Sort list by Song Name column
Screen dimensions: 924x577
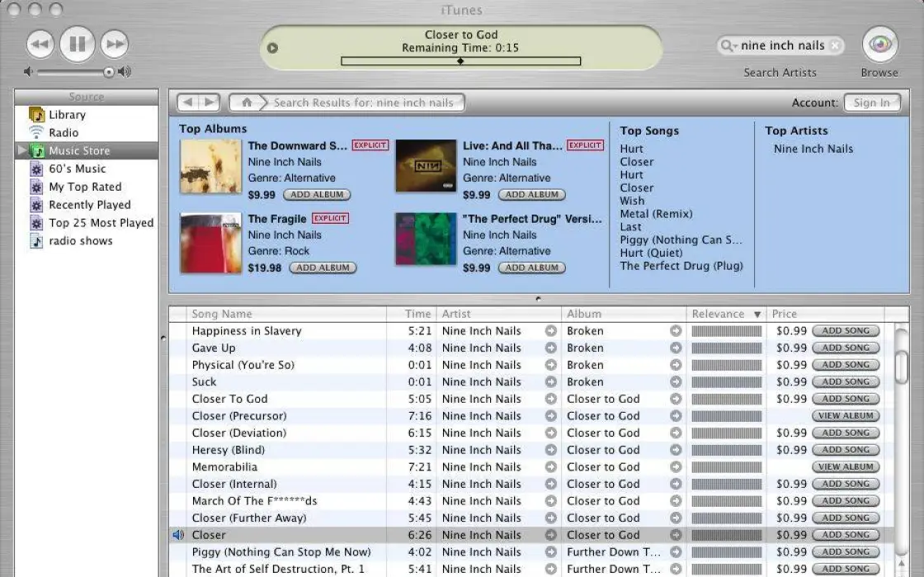pos(285,315)
